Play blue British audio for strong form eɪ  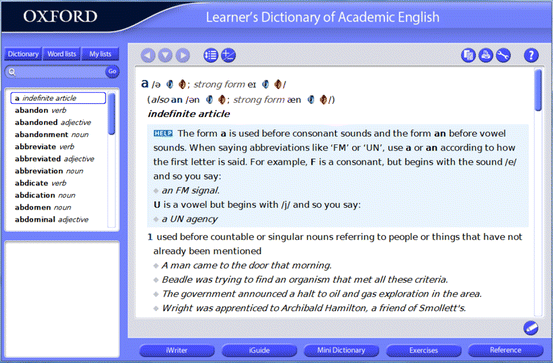(x=266, y=84)
